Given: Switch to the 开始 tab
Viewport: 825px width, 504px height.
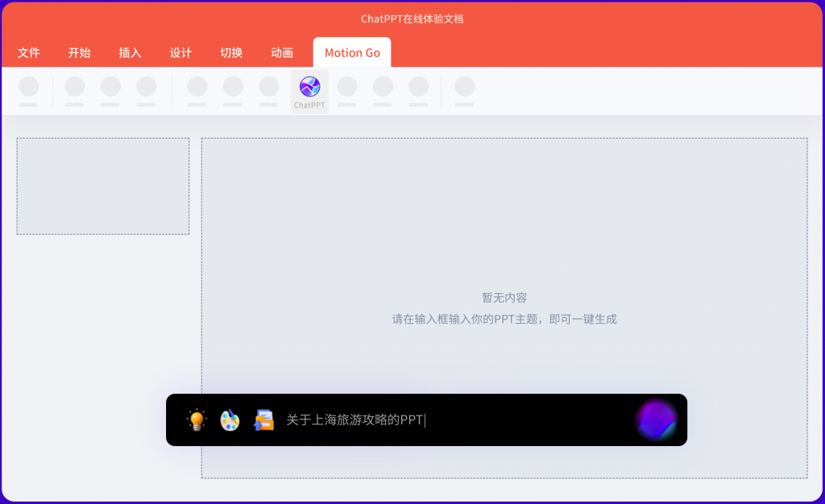Looking at the screenshot, I should tap(79, 52).
